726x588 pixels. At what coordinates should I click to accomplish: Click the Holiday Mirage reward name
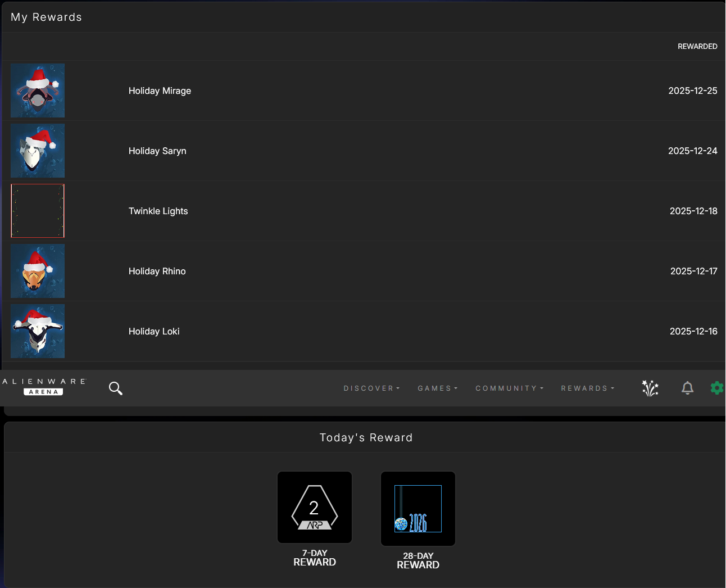(x=160, y=91)
